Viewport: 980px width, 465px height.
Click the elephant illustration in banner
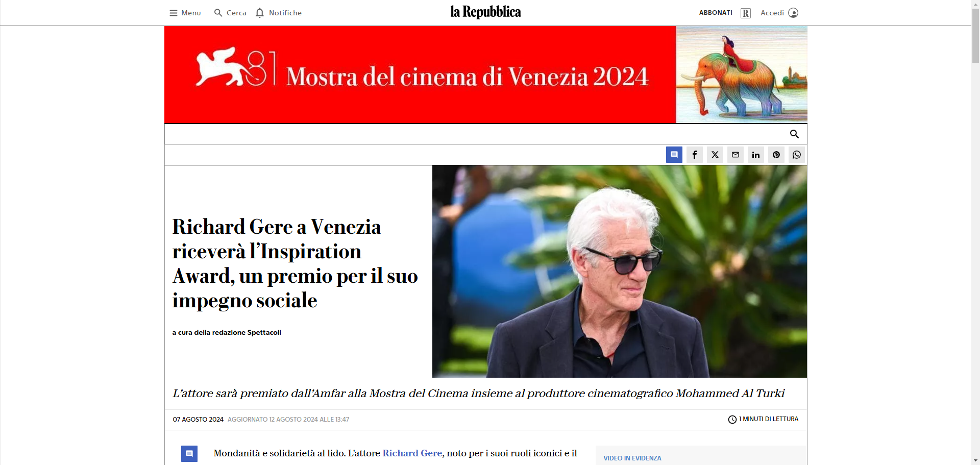point(742,75)
